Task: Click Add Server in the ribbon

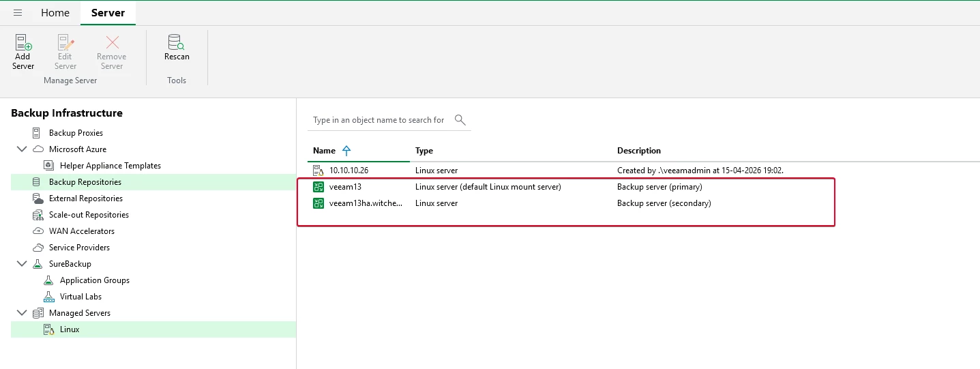Action: [x=23, y=53]
